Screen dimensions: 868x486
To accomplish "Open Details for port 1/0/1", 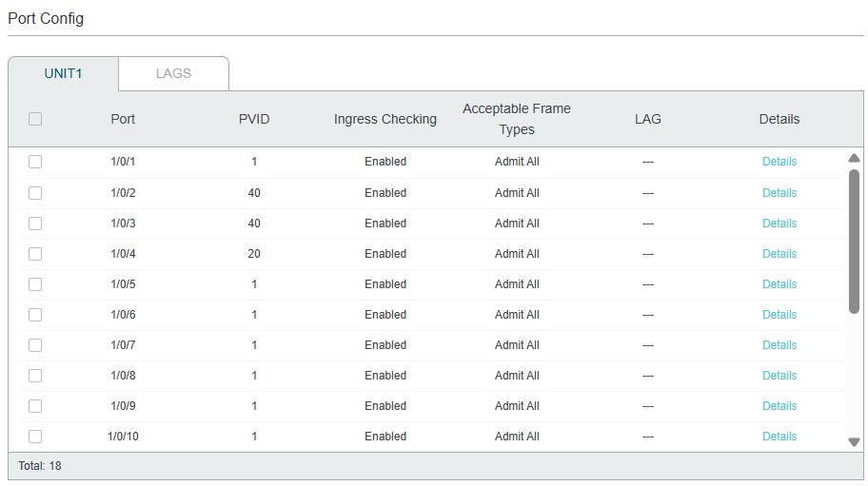I will [x=779, y=162].
